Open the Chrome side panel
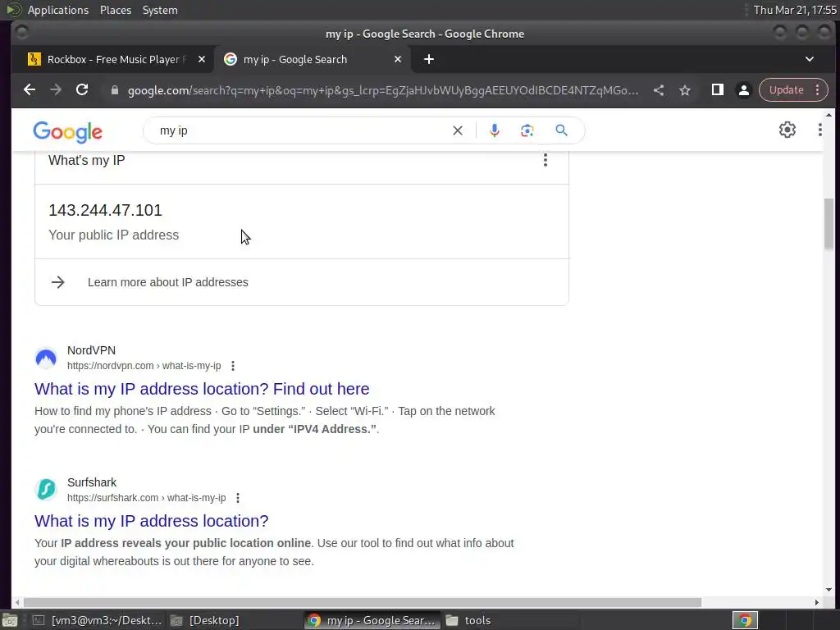The height and width of the screenshot is (630, 840). [x=717, y=90]
